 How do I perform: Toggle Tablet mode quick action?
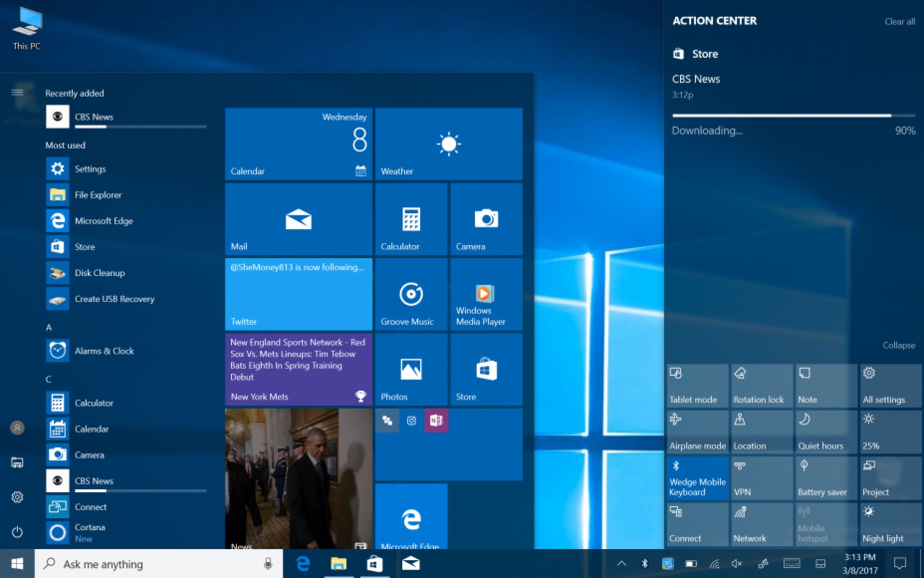coord(697,386)
